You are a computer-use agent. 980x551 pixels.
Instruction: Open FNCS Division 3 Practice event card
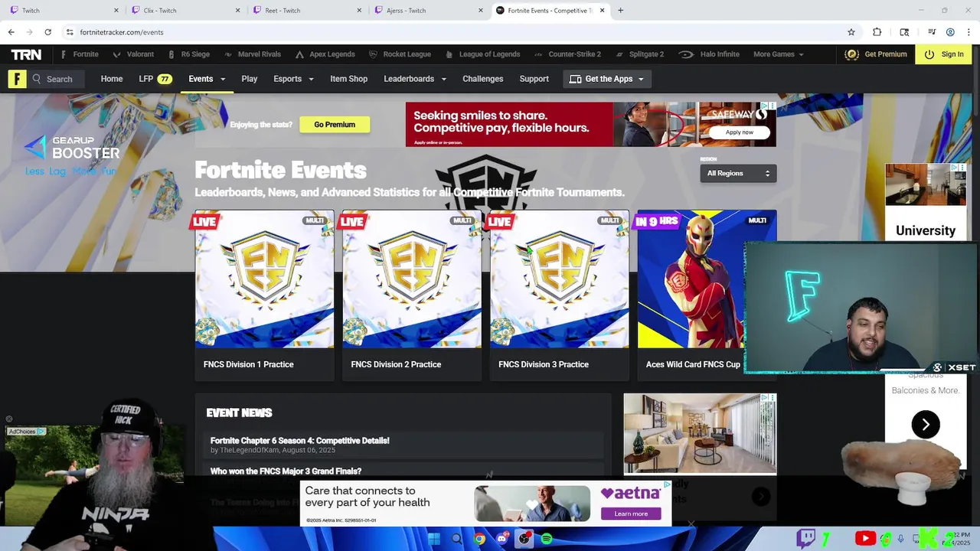click(560, 295)
